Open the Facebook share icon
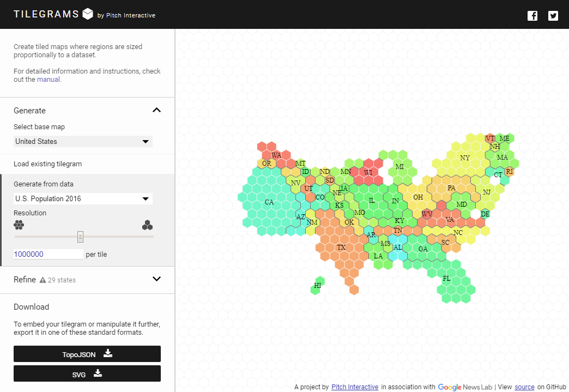This screenshot has width=569, height=392. pyautogui.click(x=532, y=16)
